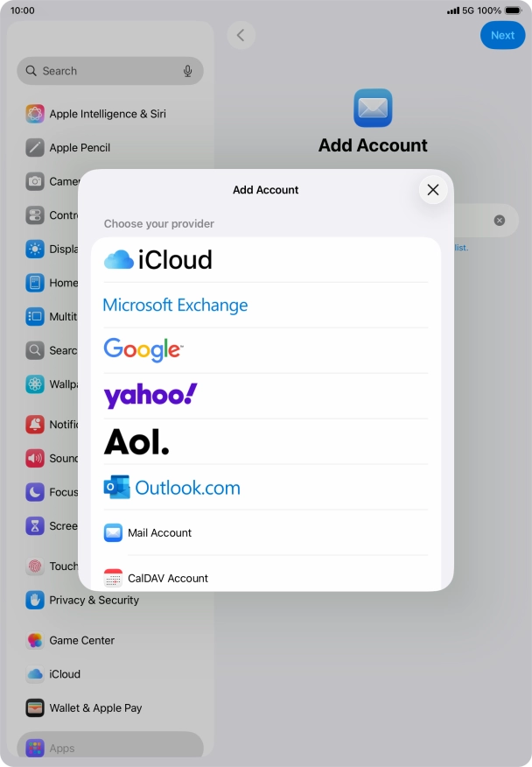
Task: Close the Add Account dialog
Action: 432,189
